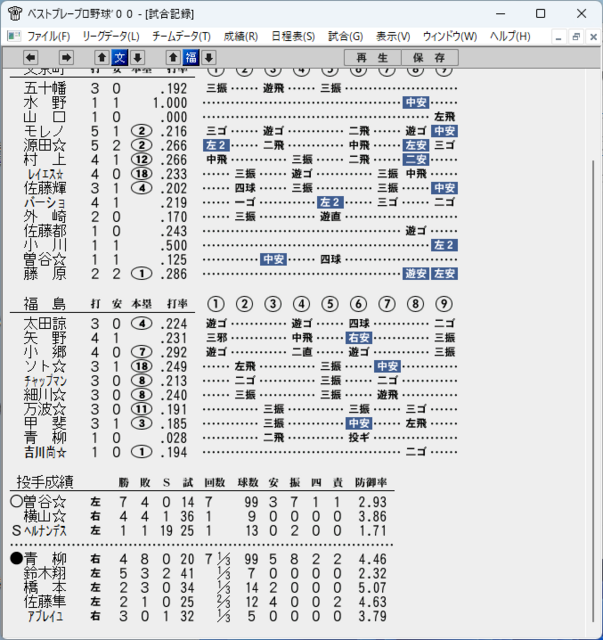Open the ファイル(F) menu
Screen dimensions: 603x640
pos(49,36)
